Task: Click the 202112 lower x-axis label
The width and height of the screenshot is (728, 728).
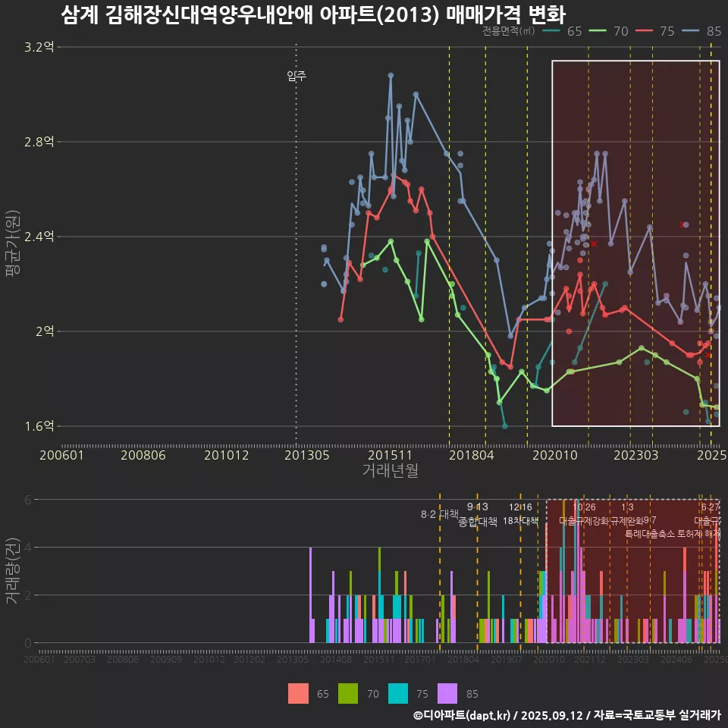Action: pos(590,659)
